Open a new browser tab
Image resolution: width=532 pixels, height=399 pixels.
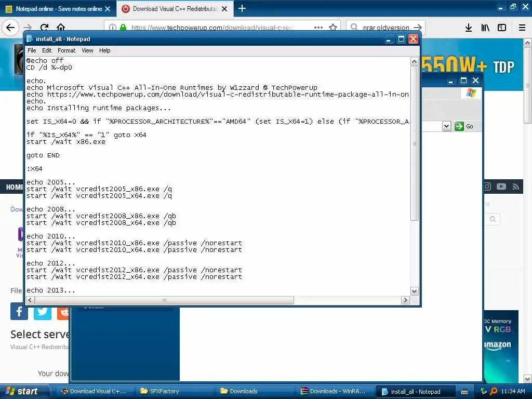[242, 8]
